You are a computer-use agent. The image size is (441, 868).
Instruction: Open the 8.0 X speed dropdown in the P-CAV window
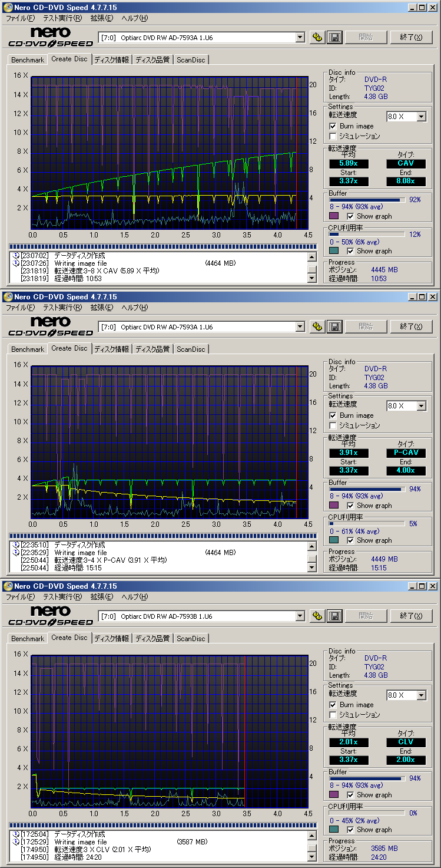click(421, 406)
